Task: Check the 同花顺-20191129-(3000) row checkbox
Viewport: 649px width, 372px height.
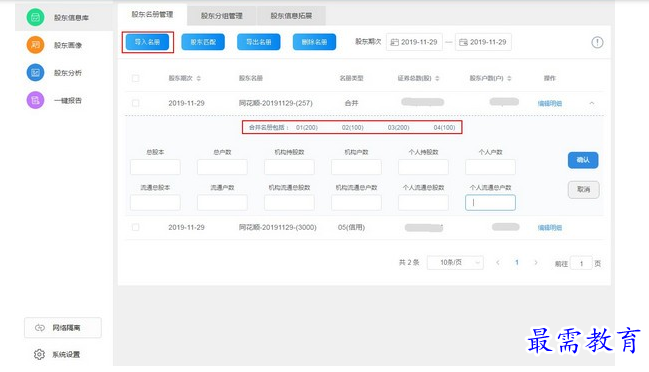Action: tap(135, 227)
